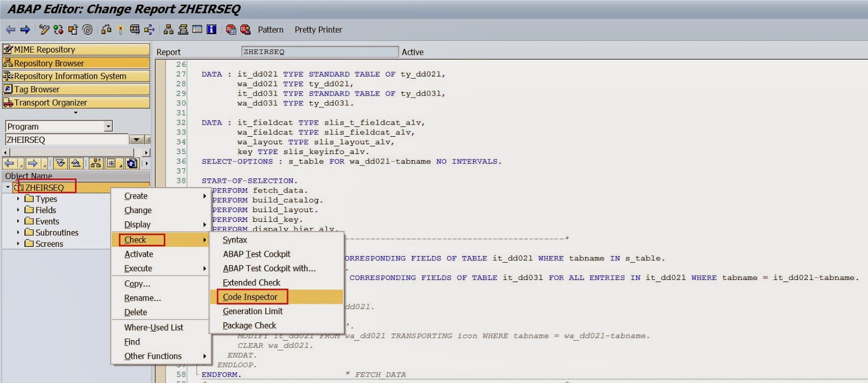Click the Collapse All nodes icon
The height and width of the screenshot is (383, 868).
[x=76, y=163]
